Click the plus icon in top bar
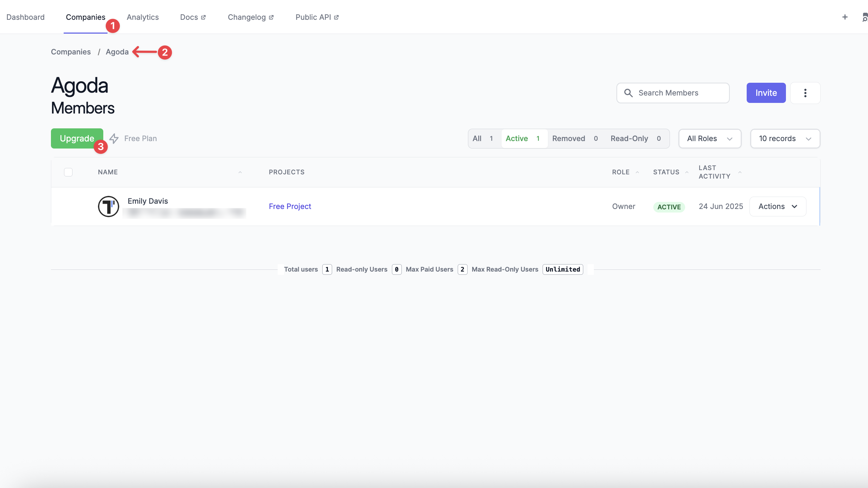 [x=845, y=17]
